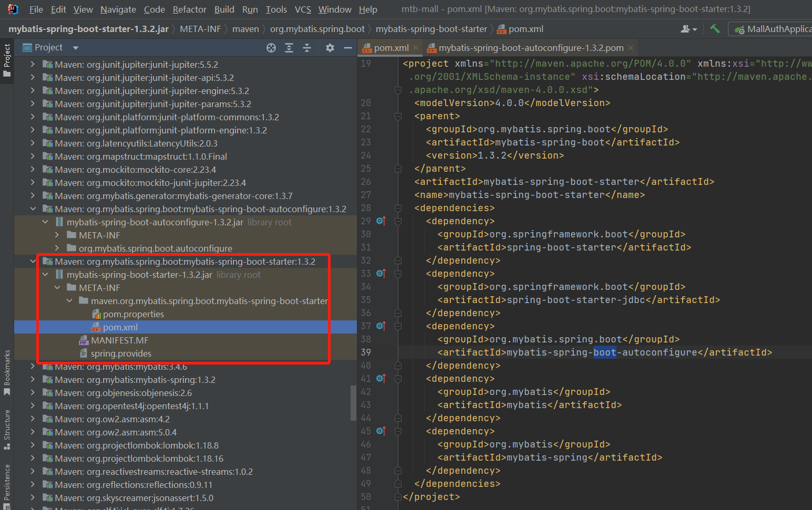Expand Maven: org.mybatis:mybatis-spring:1.3.2 node
812x510 pixels.
pyautogui.click(x=33, y=379)
